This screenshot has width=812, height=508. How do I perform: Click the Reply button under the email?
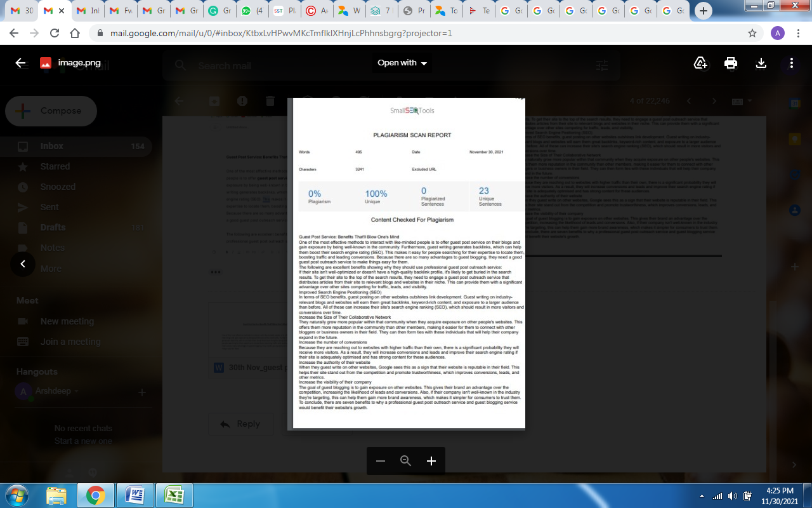click(240, 424)
